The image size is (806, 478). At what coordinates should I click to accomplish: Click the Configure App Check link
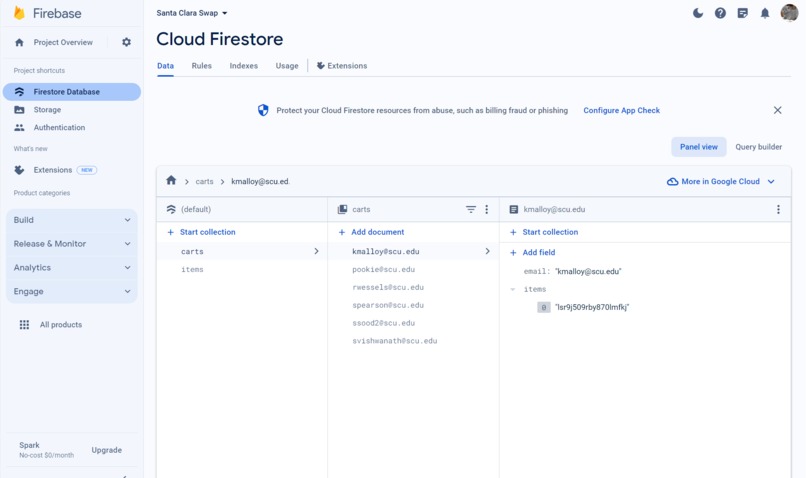[621, 111]
